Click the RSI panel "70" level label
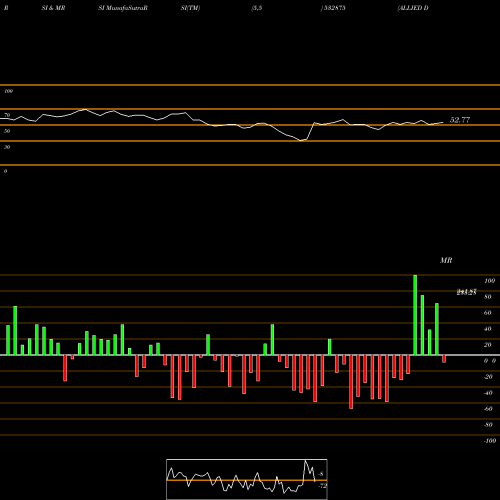This screenshot has height=500, width=500. pos(7,115)
